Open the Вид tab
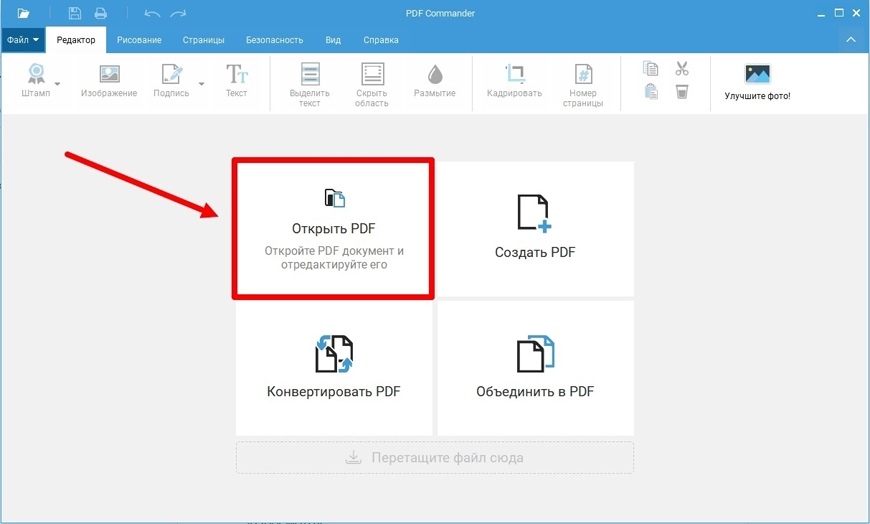The width and height of the screenshot is (870, 524). click(333, 40)
